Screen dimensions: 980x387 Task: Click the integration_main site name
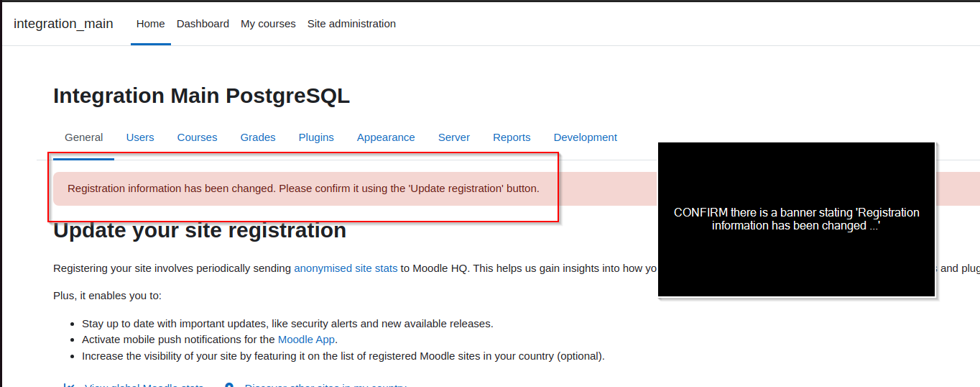(63, 24)
